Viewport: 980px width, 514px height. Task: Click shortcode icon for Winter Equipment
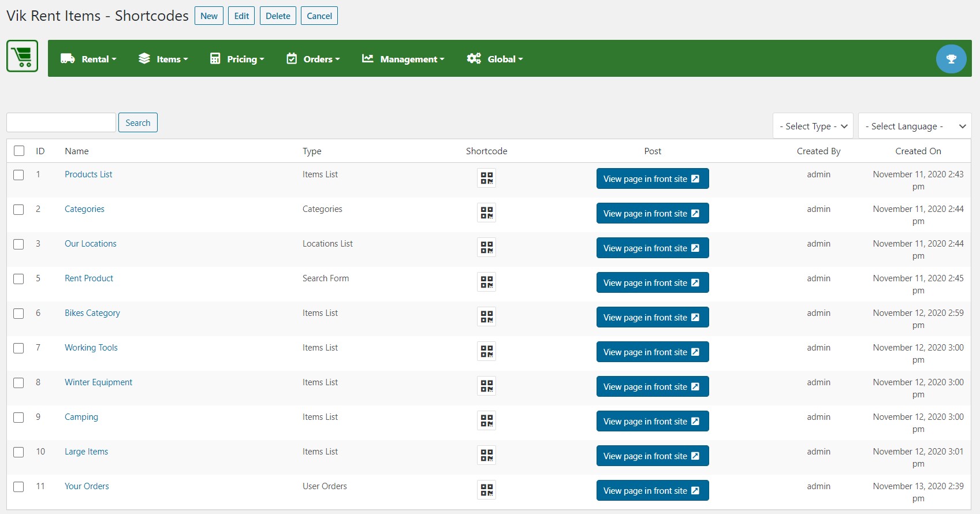[x=487, y=386]
